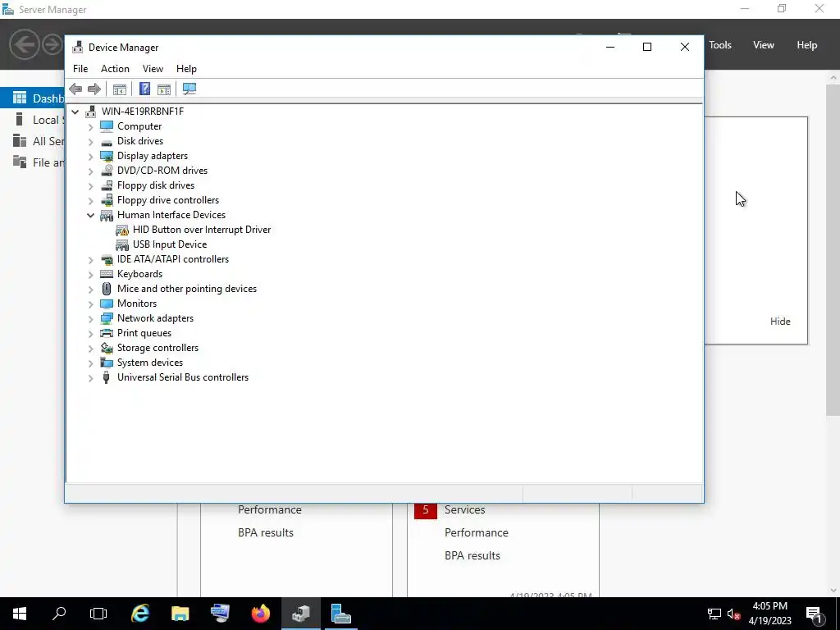This screenshot has height=630, width=840.
Task: Open Task View from the taskbar
Action: [x=98, y=614]
